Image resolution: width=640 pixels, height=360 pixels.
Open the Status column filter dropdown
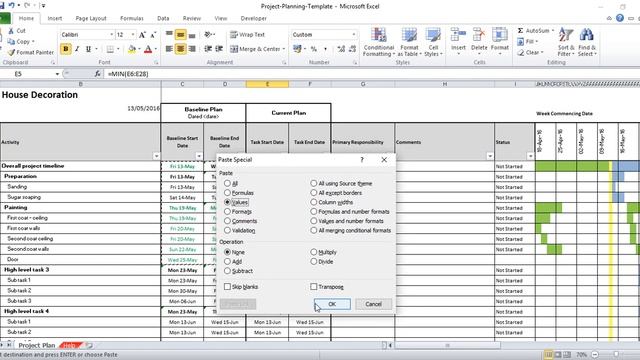pyautogui.click(x=530, y=156)
